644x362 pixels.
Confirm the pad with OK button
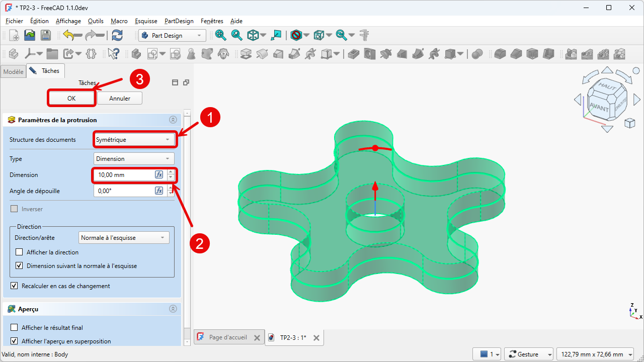[71, 99]
